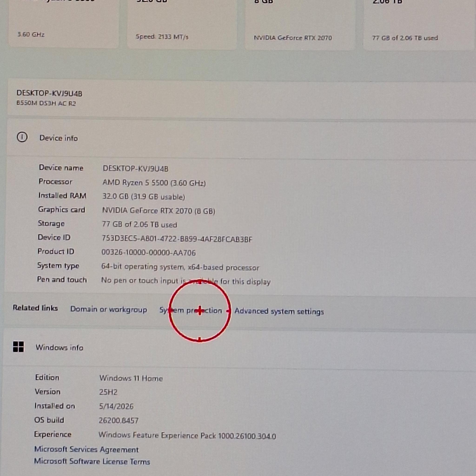Click the Device name label
The height and width of the screenshot is (476, 476).
(x=61, y=168)
